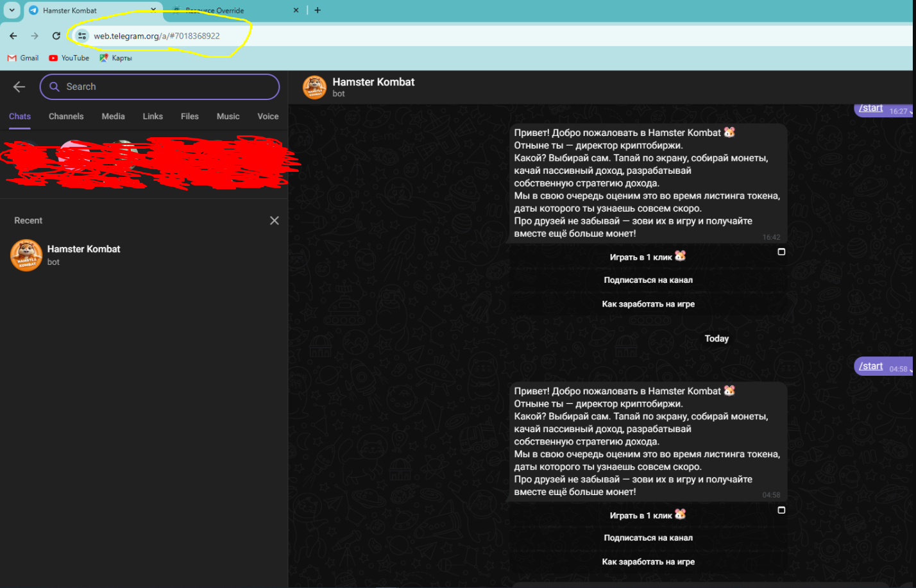This screenshot has height=588, width=916.
Task: Go back with the browser back arrow
Action: coord(13,36)
